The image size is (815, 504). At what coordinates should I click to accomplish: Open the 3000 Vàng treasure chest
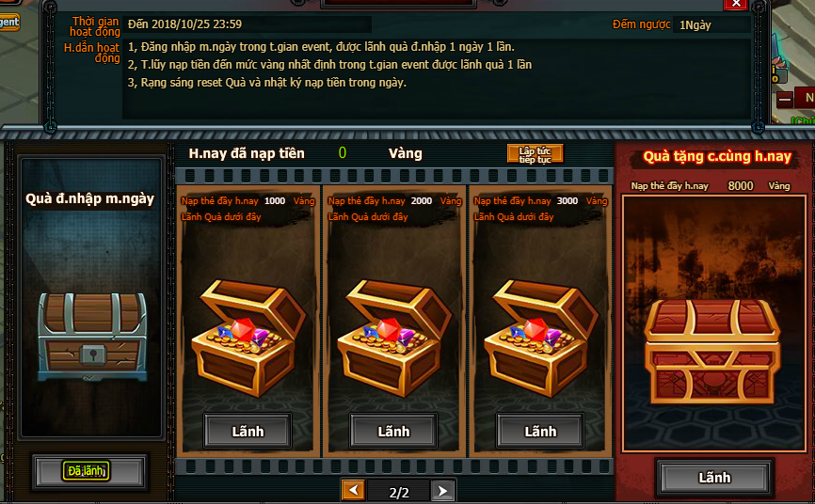click(541, 337)
